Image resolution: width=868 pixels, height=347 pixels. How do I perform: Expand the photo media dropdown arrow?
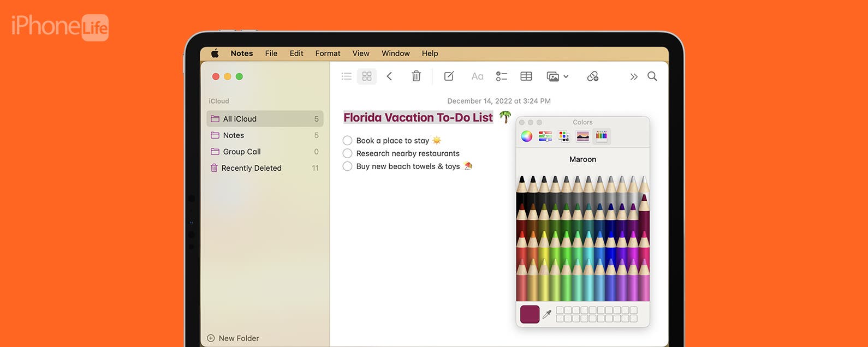coord(566,77)
